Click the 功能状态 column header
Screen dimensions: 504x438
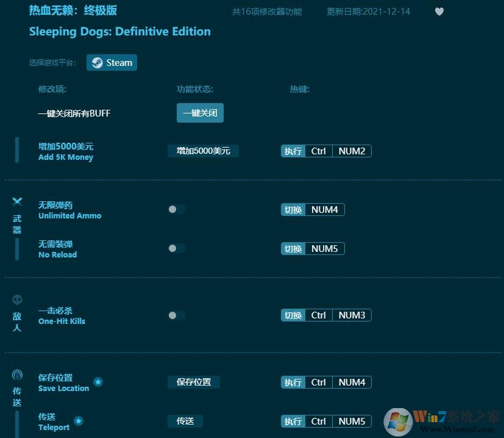pyautogui.click(x=195, y=89)
